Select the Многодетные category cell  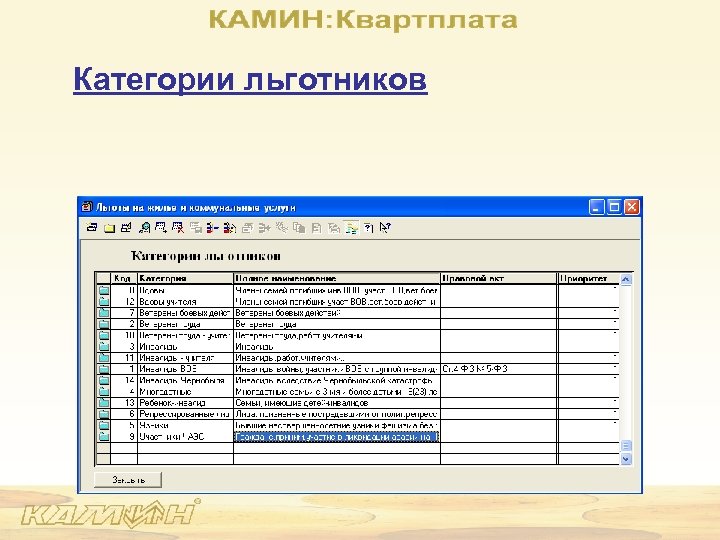(186, 392)
